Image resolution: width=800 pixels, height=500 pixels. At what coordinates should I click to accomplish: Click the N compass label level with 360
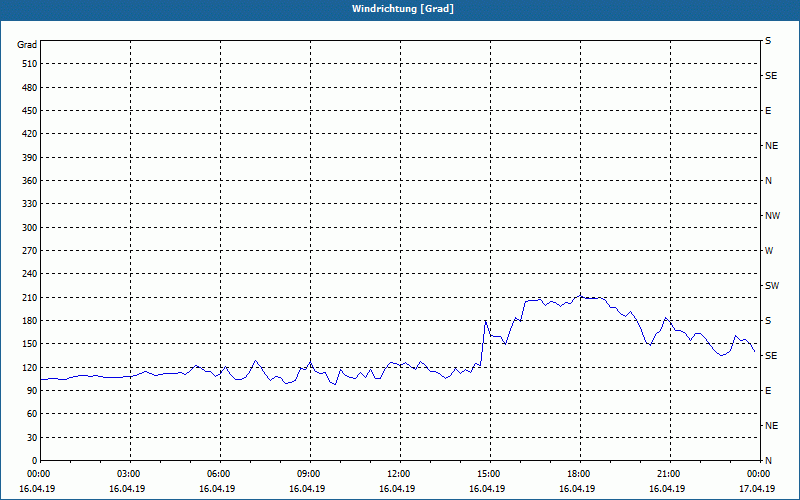point(768,181)
